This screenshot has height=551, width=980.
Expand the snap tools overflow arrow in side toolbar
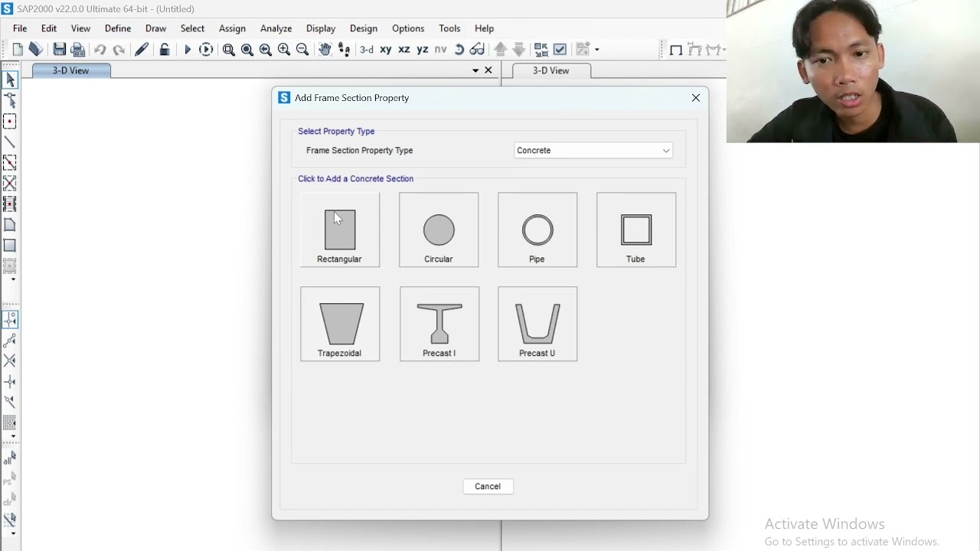[13, 436]
